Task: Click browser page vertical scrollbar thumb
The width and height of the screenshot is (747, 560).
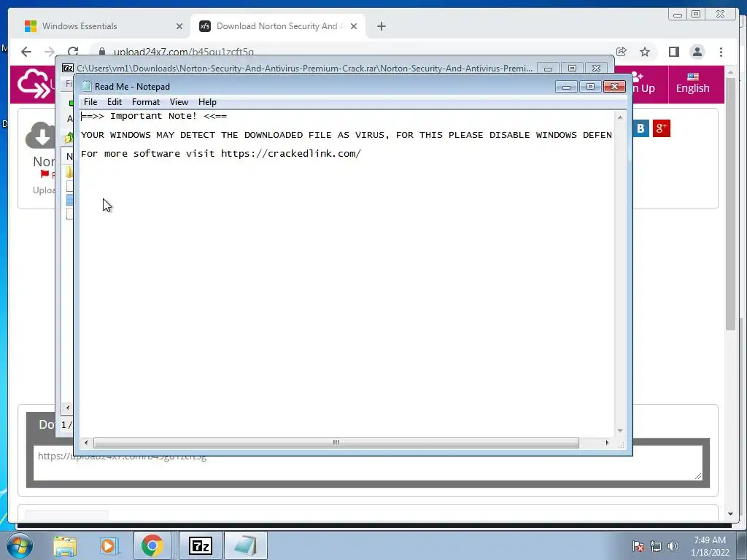Action: pyautogui.click(x=730, y=204)
